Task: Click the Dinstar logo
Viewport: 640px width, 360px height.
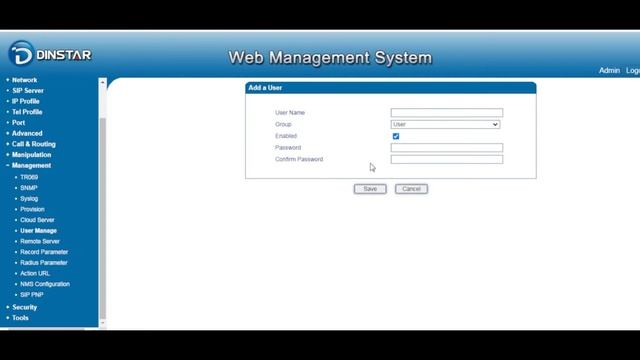Action: pyautogui.click(x=50, y=53)
